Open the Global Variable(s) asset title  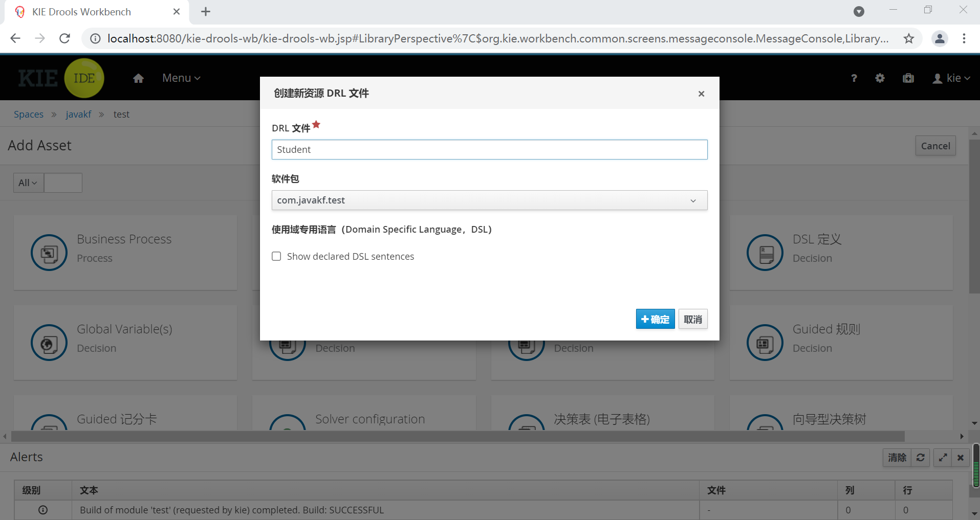(124, 329)
